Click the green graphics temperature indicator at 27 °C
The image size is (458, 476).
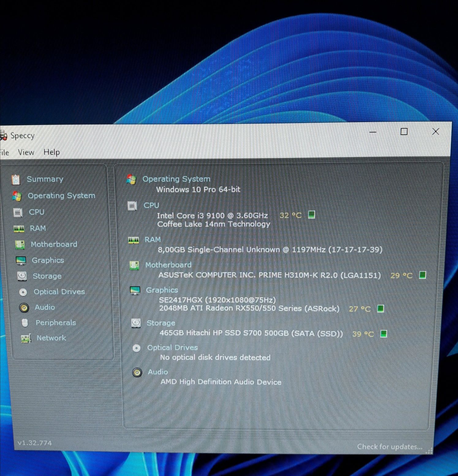[x=380, y=308]
